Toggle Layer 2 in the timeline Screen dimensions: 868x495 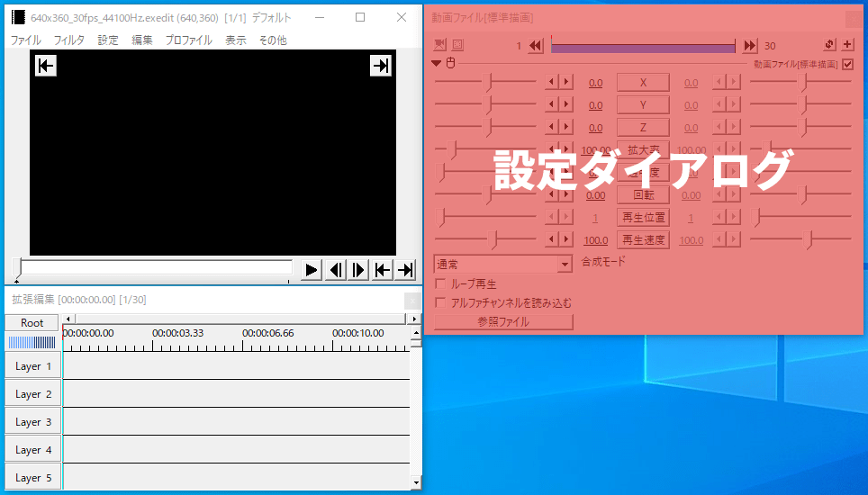[33, 394]
